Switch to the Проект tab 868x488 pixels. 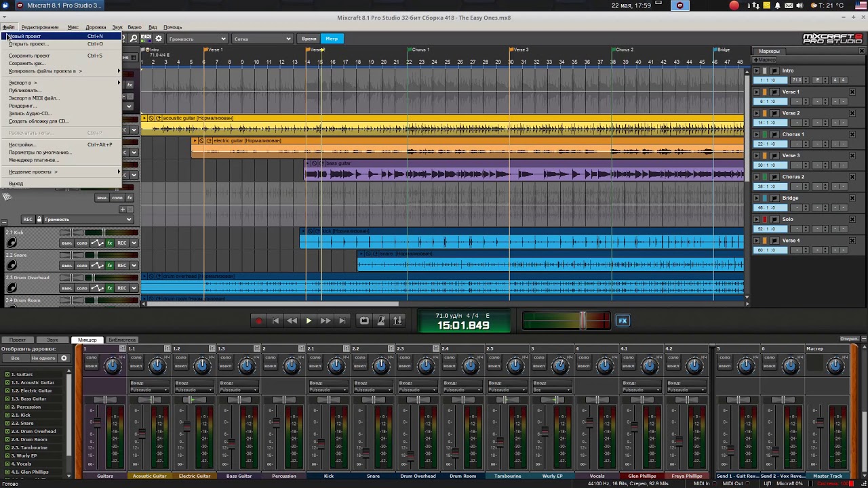tap(18, 340)
